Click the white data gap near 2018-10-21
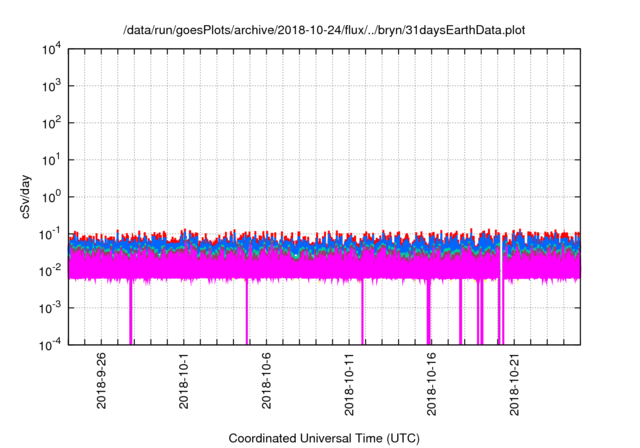 (500, 262)
